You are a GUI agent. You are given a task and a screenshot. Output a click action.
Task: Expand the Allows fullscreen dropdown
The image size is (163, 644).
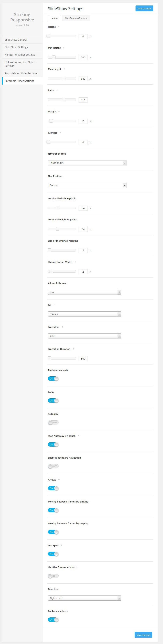pos(84,292)
